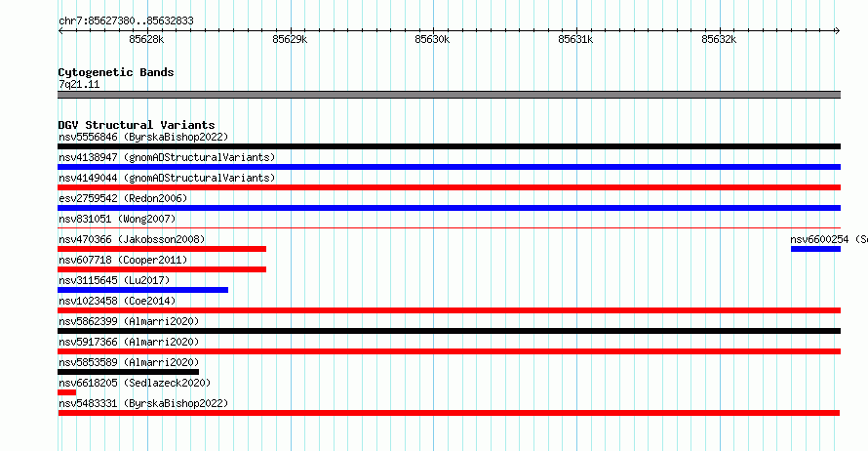
Task: Click the Cytogenetic Bands track title
Action: (116, 72)
